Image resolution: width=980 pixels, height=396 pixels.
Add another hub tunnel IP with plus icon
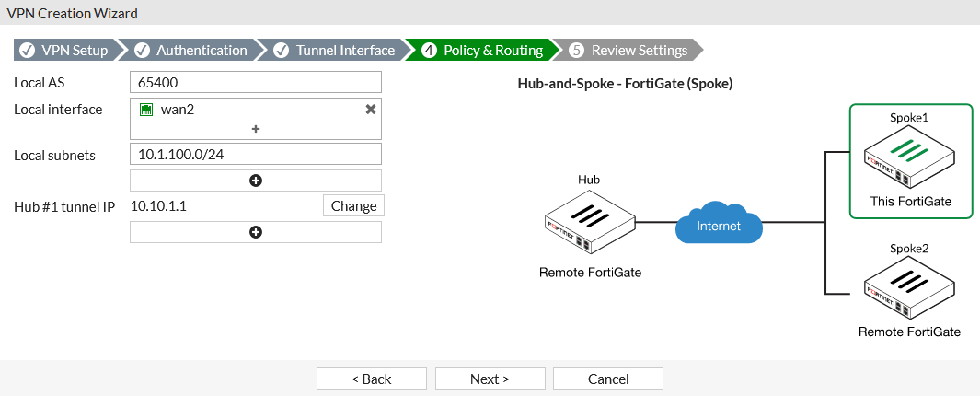[x=256, y=232]
